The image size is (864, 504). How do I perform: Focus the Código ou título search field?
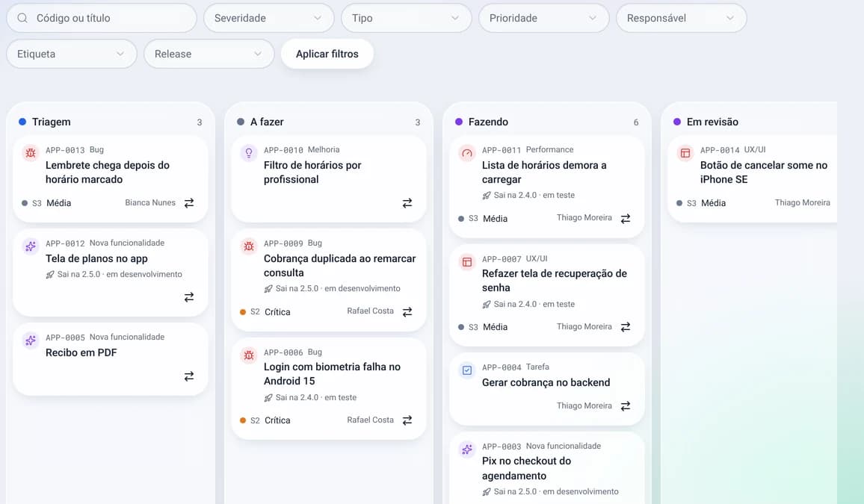[102, 18]
